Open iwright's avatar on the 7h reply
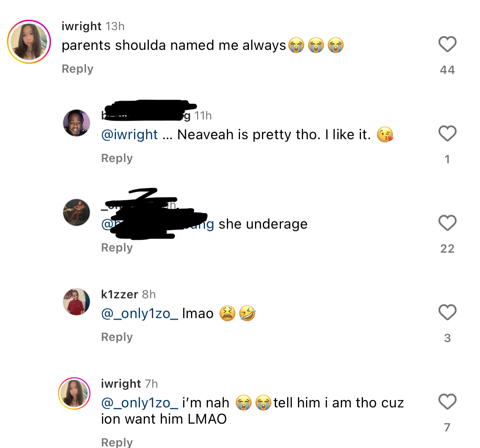Viewport: 480px width, 448px height. [x=74, y=393]
